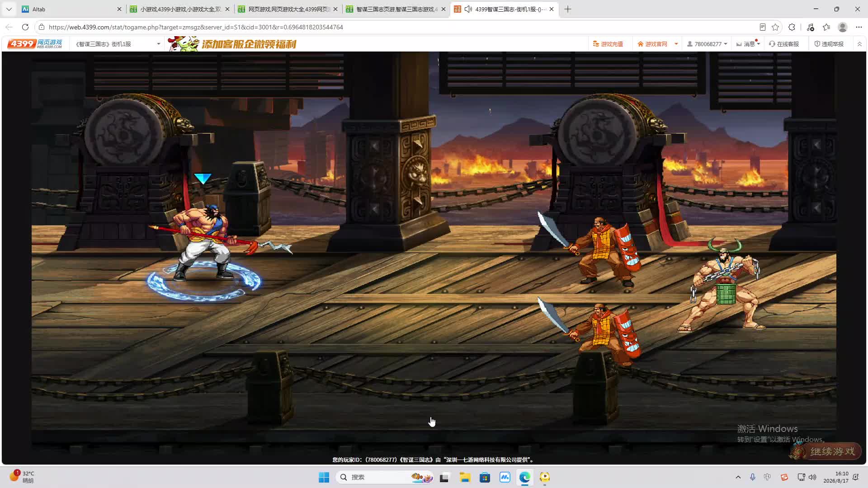Image resolution: width=868 pixels, height=488 pixels.
Task: Open immersive reader view
Action: (763, 27)
